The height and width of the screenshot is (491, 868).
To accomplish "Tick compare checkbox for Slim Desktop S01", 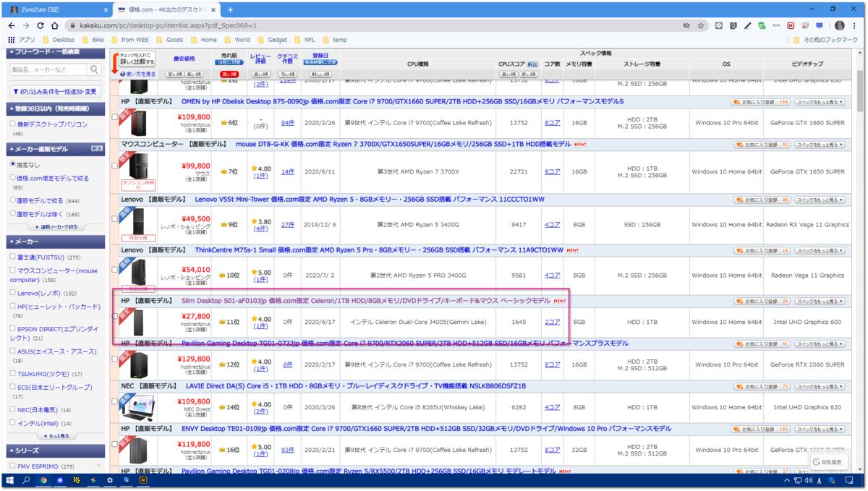I will click(115, 316).
